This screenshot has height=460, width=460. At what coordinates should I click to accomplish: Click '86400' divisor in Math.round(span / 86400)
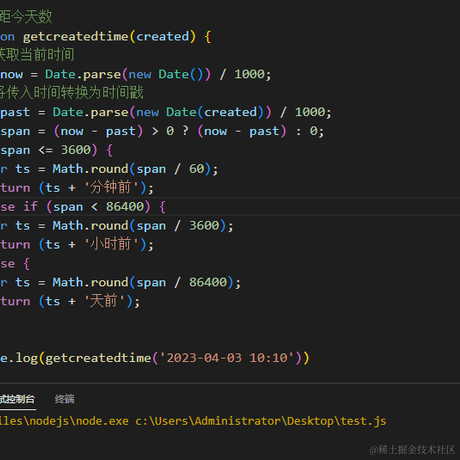pyautogui.click(x=208, y=282)
